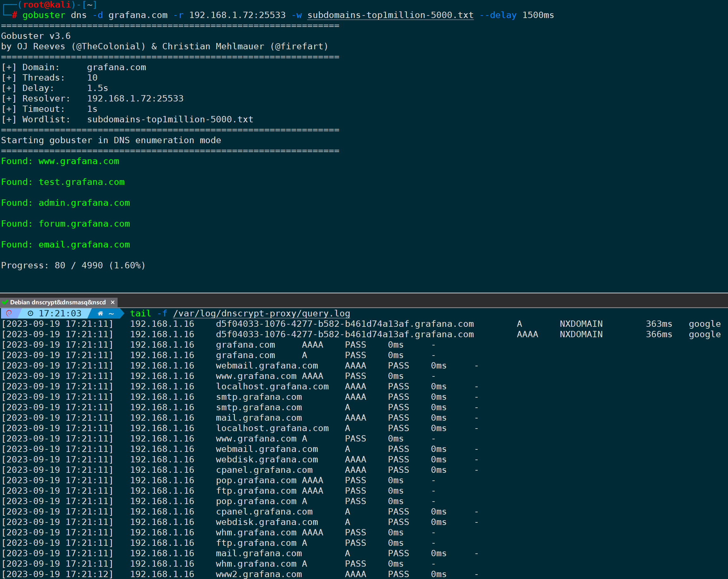Click the Resolver line's 192.168.1.72:25533 value

pyautogui.click(x=135, y=99)
